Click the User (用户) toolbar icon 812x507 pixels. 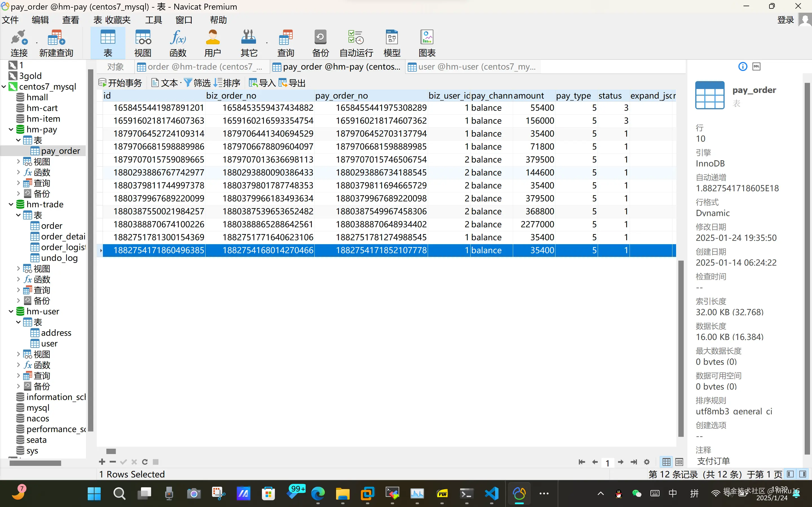point(212,43)
